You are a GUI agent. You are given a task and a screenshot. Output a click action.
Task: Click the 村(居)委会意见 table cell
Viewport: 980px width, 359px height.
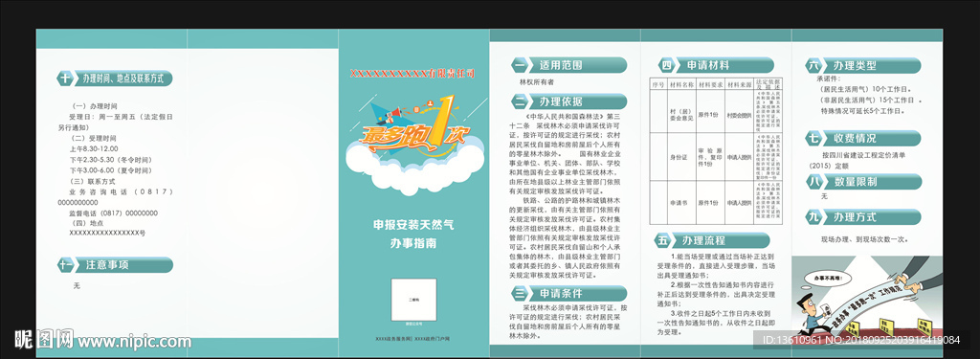click(x=680, y=112)
